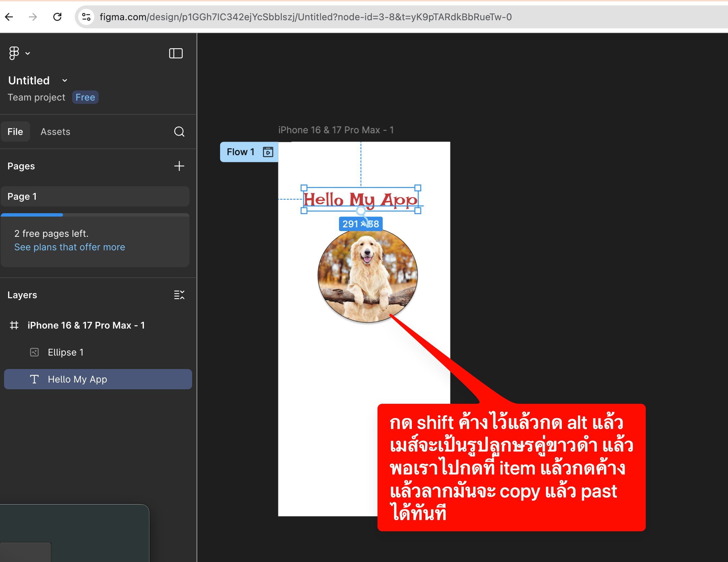This screenshot has width=728, height=562.
Task: Click the Ellipse 1 image layer icon
Action: [x=34, y=352]
